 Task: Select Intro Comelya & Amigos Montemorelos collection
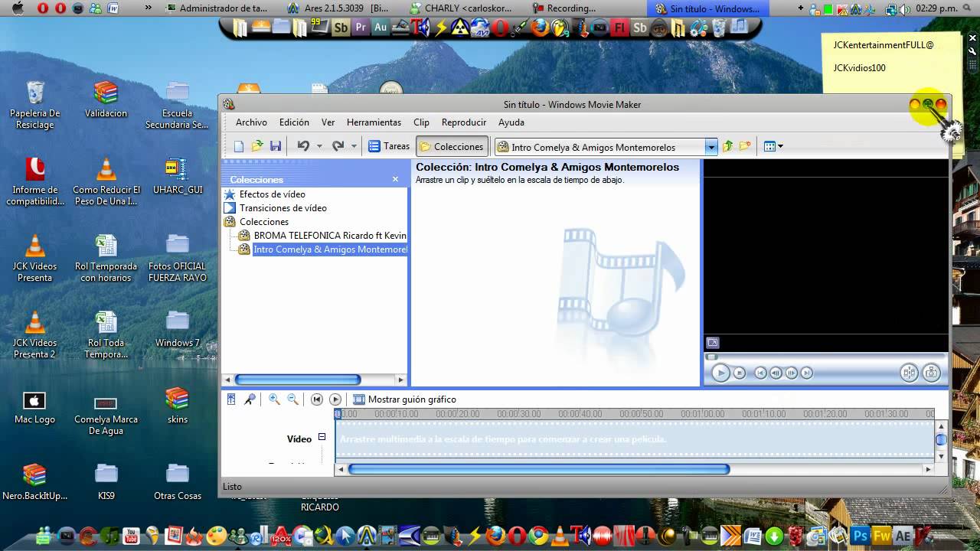tap(330, 249)
